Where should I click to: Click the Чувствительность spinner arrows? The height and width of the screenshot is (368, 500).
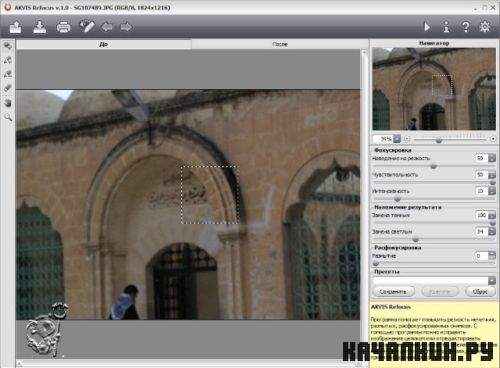492,175
